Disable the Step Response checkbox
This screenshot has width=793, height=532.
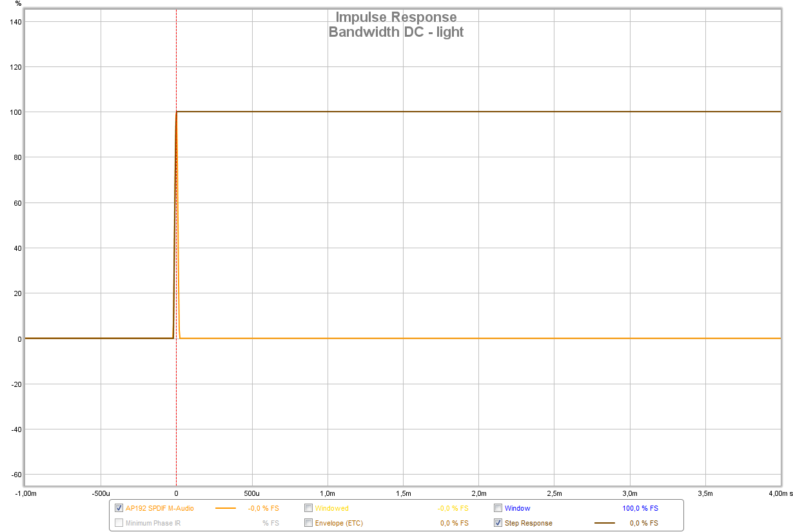[x=498, y=523]
